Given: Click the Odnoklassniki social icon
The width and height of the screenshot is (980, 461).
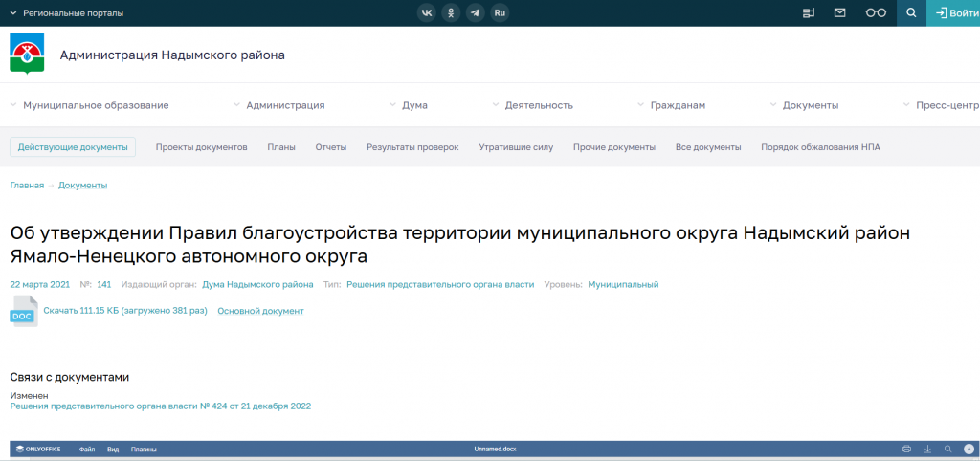Looking at the screenshot, I should pyautogui.click(x=451, y=13).
